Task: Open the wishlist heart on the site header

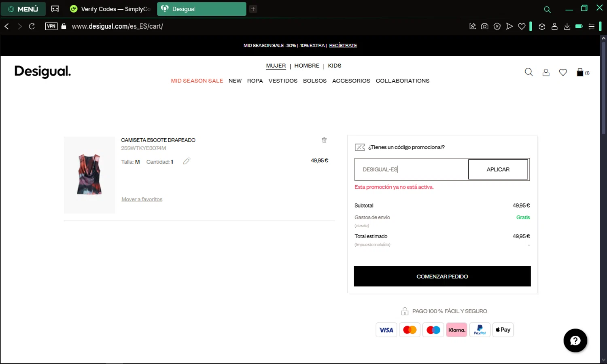Action: point(563,72)
